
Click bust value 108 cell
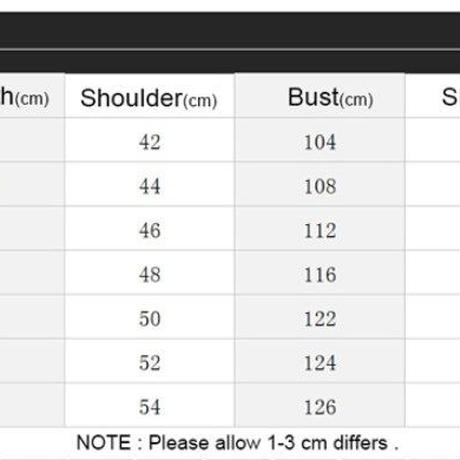320,184
